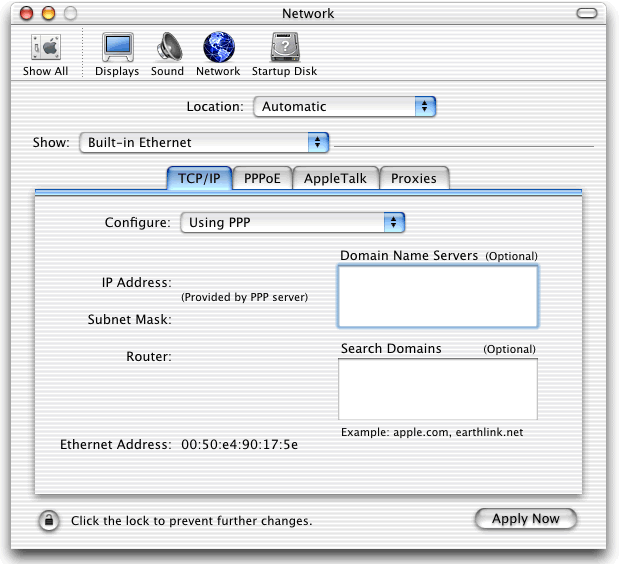Open the Configure dropdown set to Using PPP
The width and height of the screenshot is (619, 564).
293,223
